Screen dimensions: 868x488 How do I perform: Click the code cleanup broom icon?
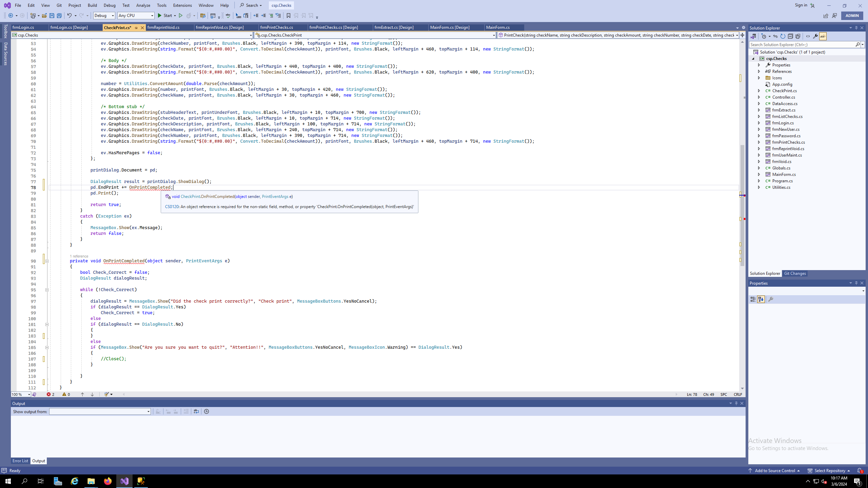pyautogui.click(x=107, y=394)
